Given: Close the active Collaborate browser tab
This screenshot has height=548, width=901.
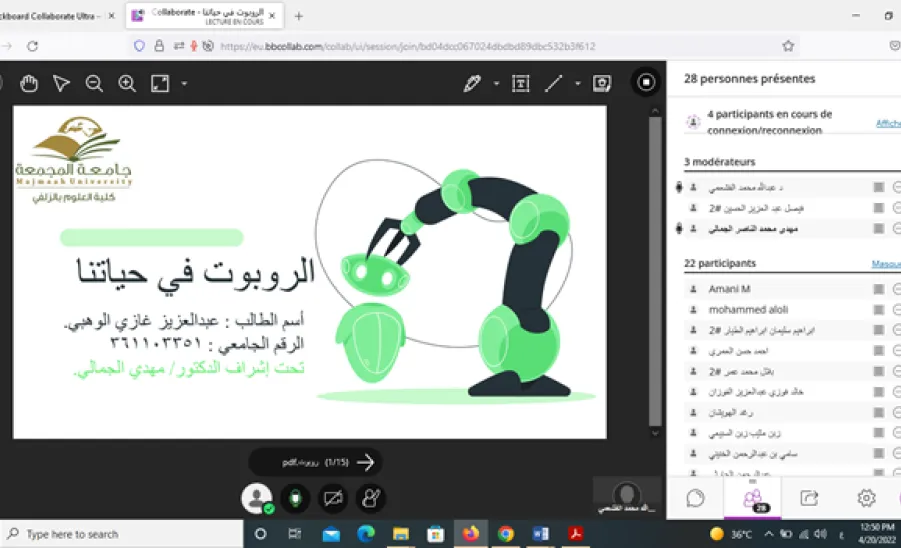Looking at the screenshot, I should point(272,16).
